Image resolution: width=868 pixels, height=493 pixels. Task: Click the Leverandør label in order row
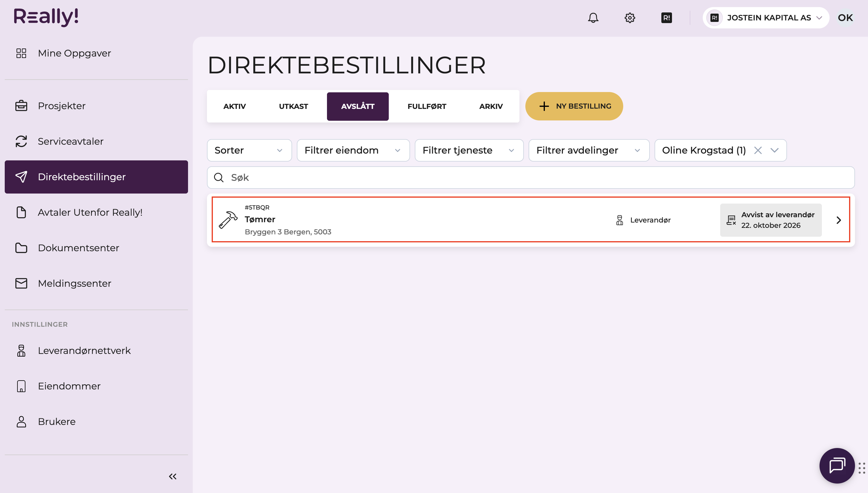coord(650,220)
